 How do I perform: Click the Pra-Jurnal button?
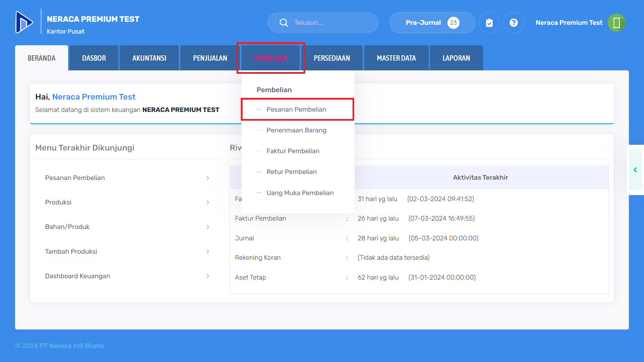[x=432, y=22]
